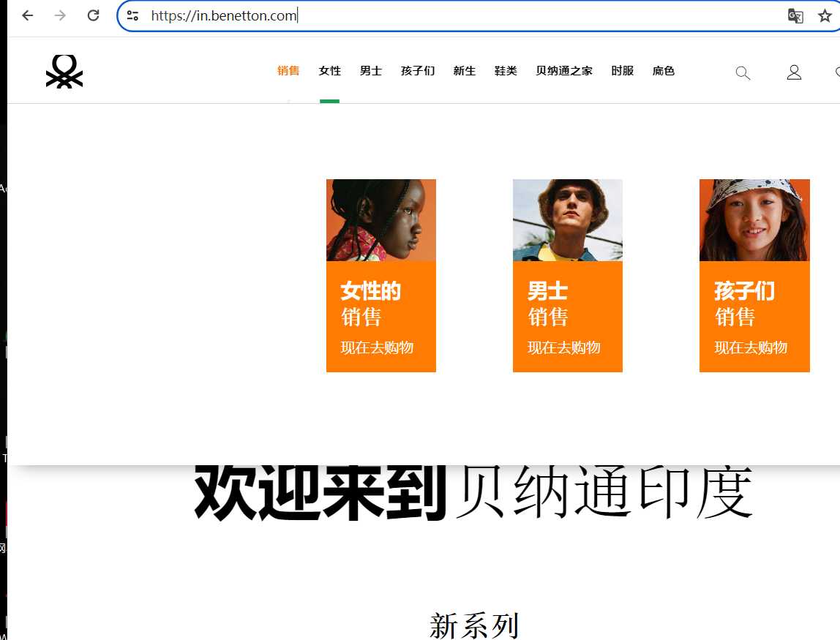Click the kids' sale photo thumbnail

pos(754,220)
